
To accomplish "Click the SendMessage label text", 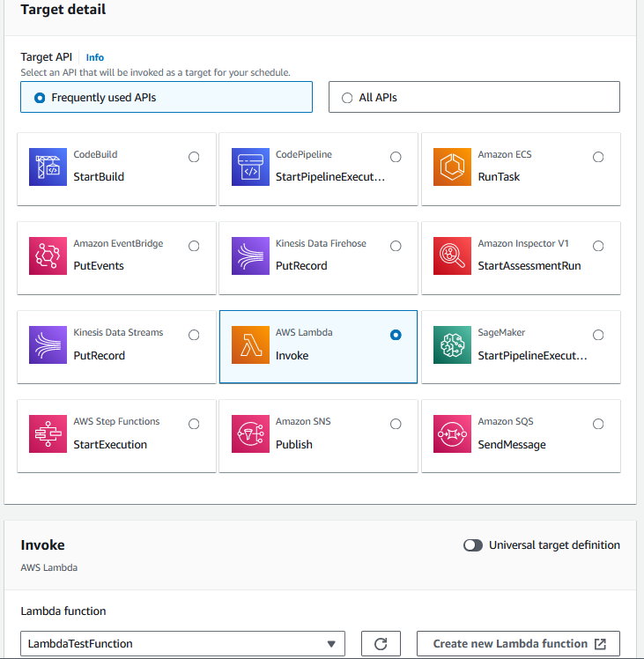I will click(512, 444).
